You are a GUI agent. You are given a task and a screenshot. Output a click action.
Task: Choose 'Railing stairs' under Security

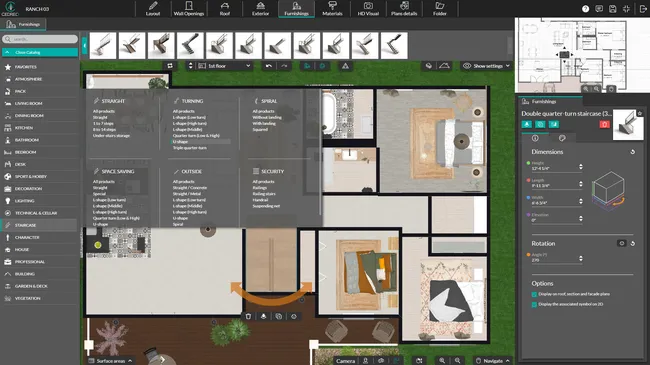point(264,194)
